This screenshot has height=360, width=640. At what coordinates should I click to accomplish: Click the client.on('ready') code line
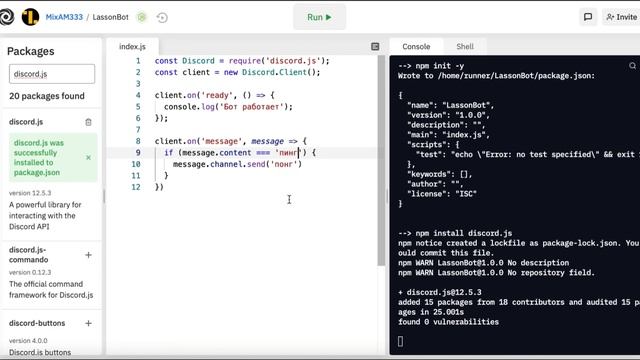[x=215, y=95]
